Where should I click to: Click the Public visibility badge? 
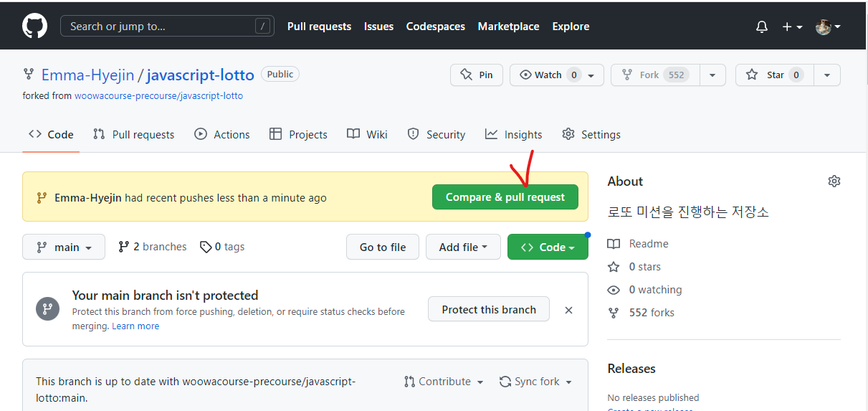point(280,74)
